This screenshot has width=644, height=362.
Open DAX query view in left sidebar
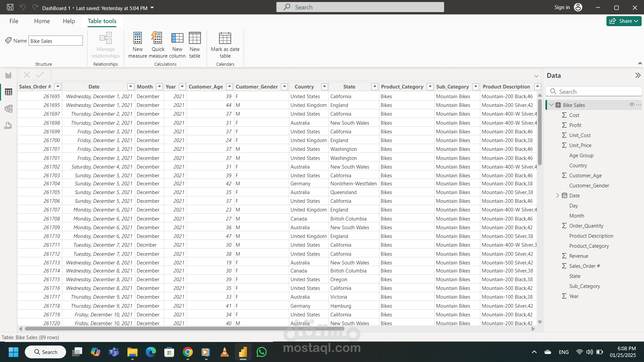[8, 126]
